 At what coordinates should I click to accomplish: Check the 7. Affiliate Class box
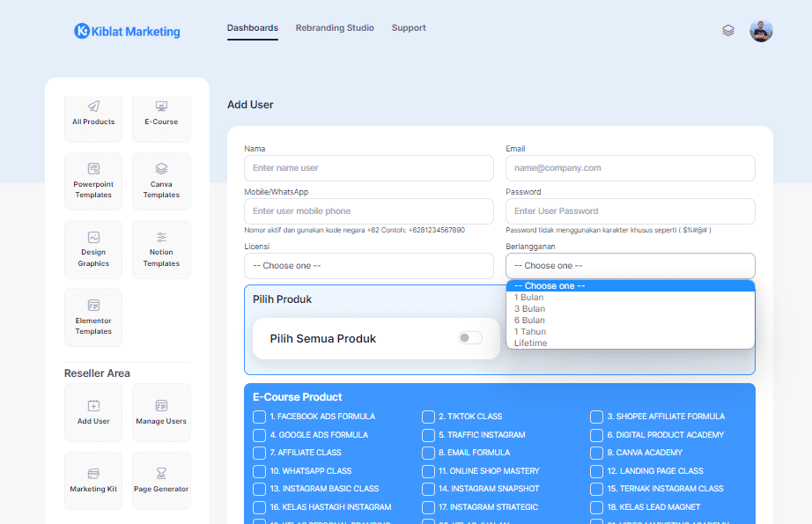click(260, 453)
